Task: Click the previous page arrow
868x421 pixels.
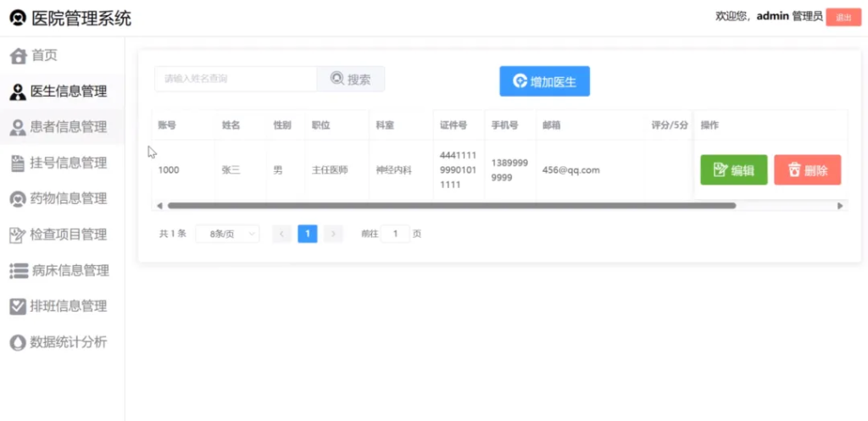Action: pos(281,234)
